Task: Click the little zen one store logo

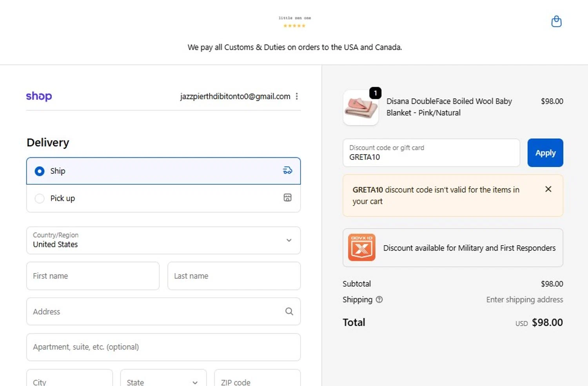Action: click(x=294, y=22)
